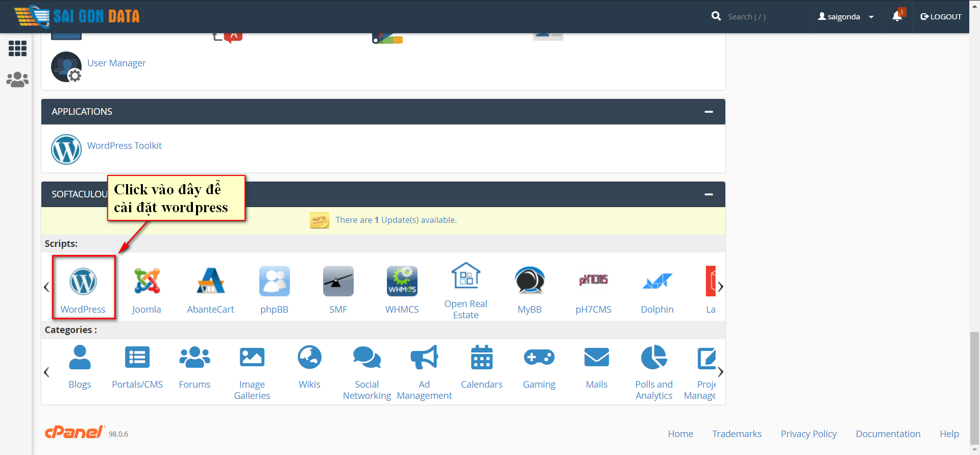The height and width of the screenshot is (455, 980).
Task: Select the Open Real Estate house icon
Action: coord(466,275)
